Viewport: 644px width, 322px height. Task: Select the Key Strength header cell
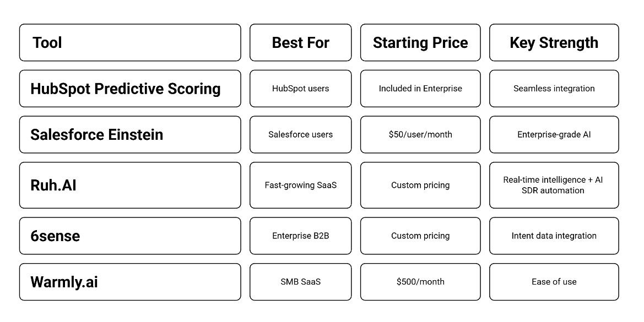(x=554, y=42)
